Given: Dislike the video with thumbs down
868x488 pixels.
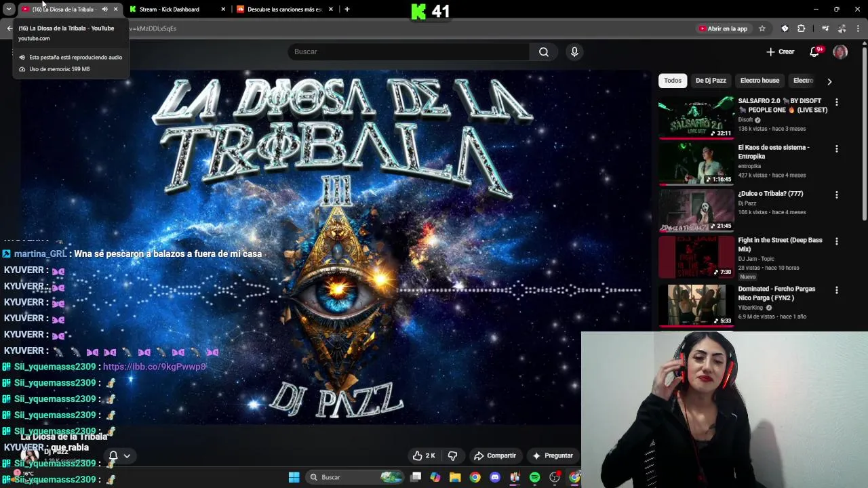Looking at the screenshot, I should point(453,455).
